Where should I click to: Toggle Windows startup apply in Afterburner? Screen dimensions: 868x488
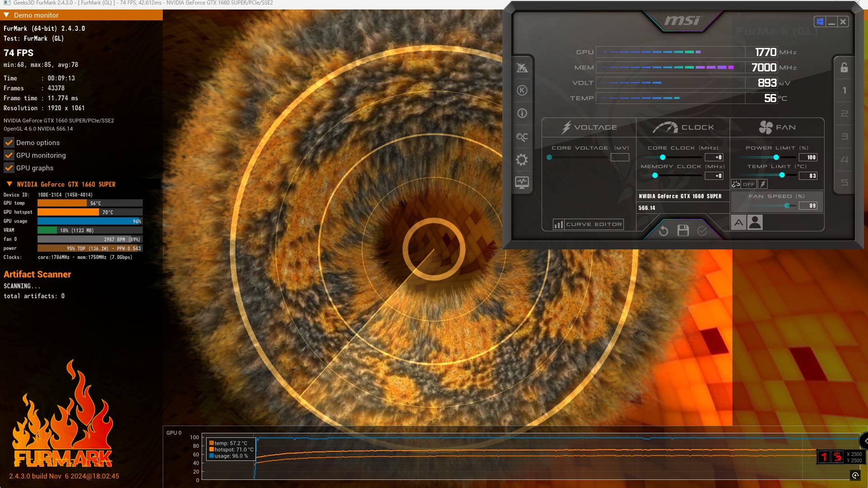(x=820, y=22)
